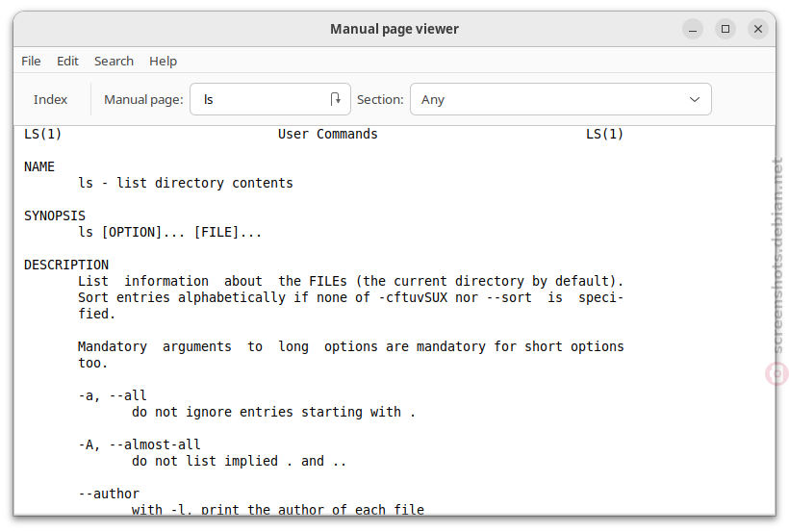The width and height of the screenshot is (789, 532).
Task: Click the SYNOPSIS heading text
Action: [55, 215]
